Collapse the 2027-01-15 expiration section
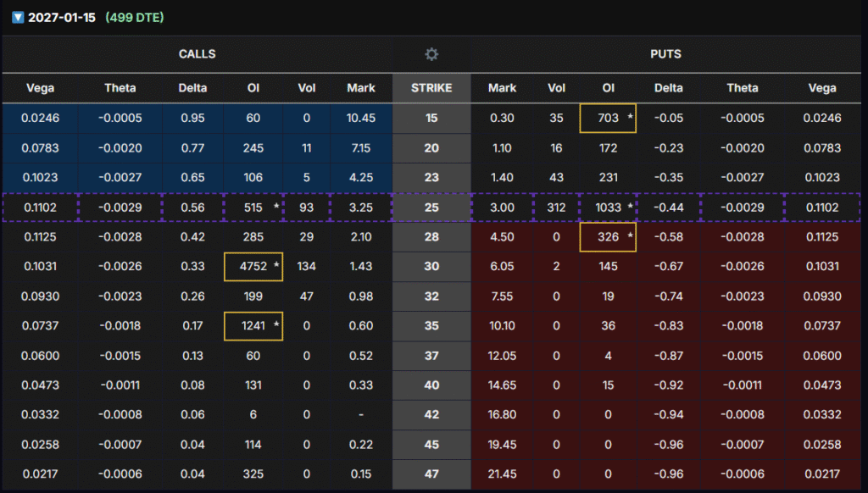868x493 pixels. (x=17, y=18)
